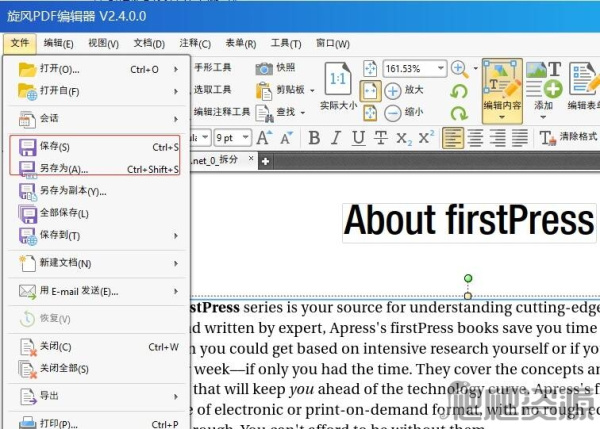Viewport: 600px width, 429px height.
Task: Open the 161.53% zoom dropdown
Action: click(x=441, y=69)
